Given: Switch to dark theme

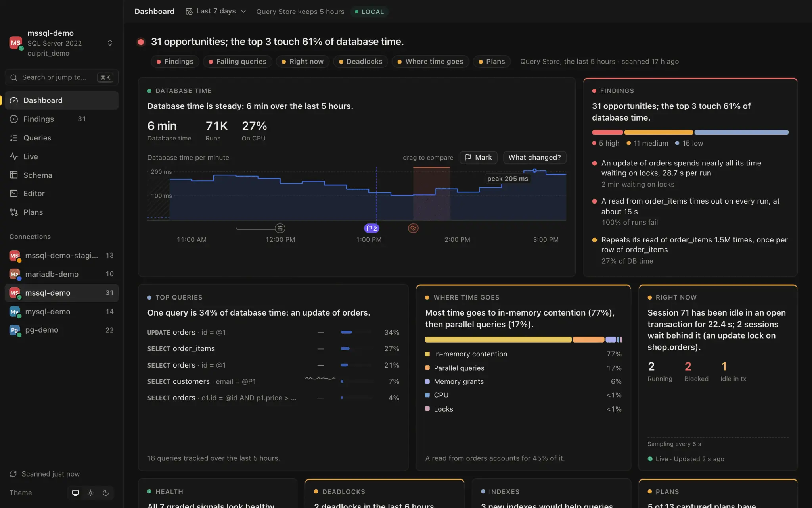Looking at the screenshot, I should click(x=106, y=493).
